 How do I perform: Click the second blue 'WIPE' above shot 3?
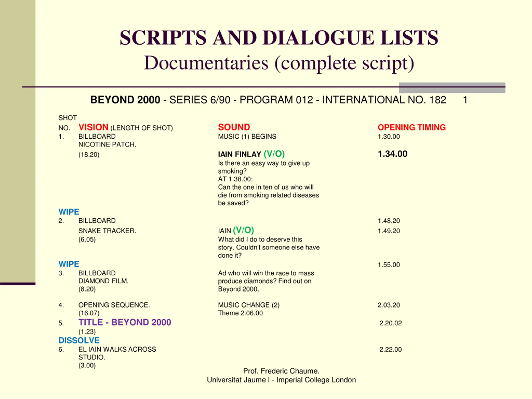click(x=69, y=264)
